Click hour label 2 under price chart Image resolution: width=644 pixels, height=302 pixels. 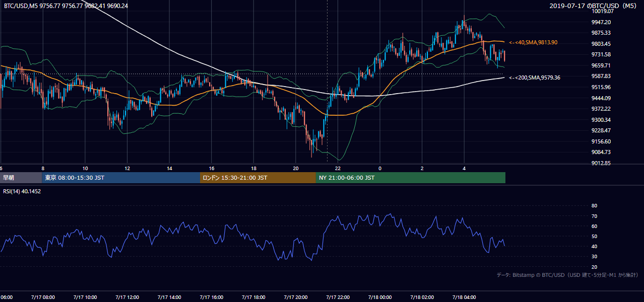click(x=422, y=169)
